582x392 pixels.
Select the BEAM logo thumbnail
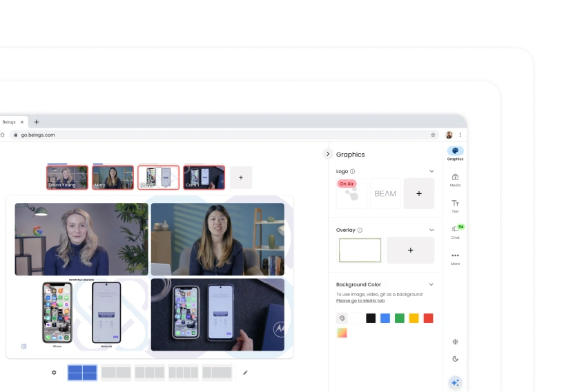tap(385, 193)
